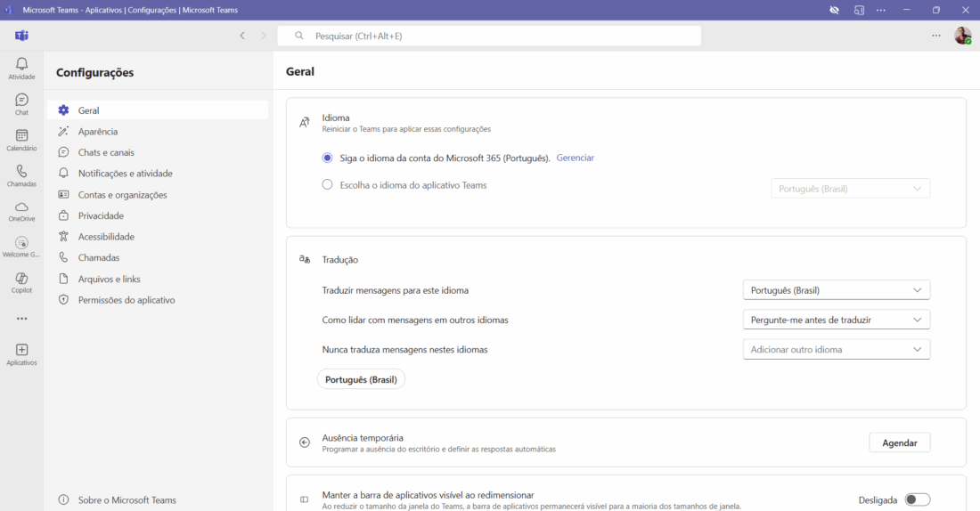
Task: Click the Gerenciar link
Action: click(575, 158)
